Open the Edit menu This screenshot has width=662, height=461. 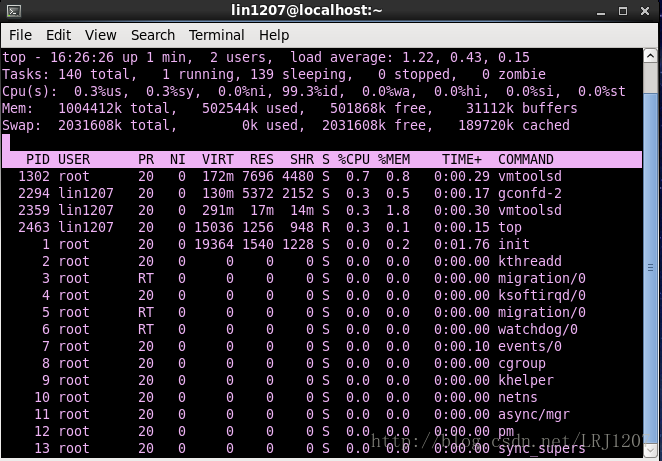click(58, 35)
